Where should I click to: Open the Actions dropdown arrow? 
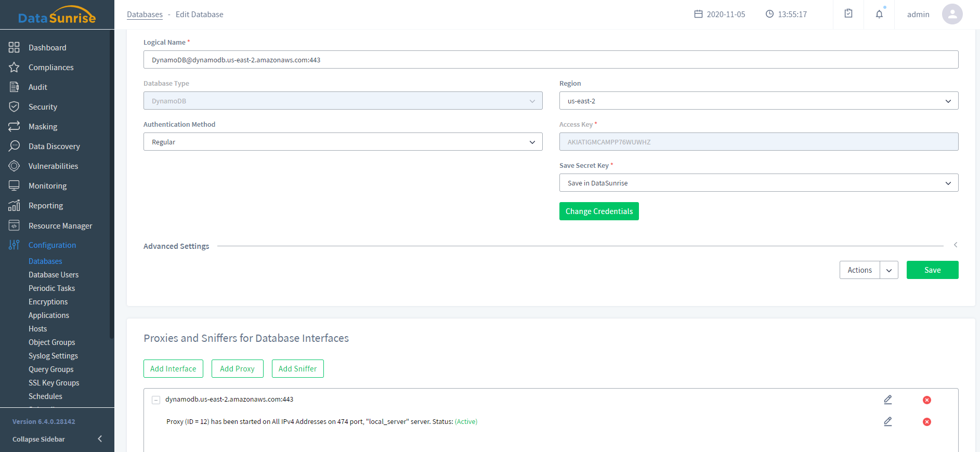tap(889, 270)
